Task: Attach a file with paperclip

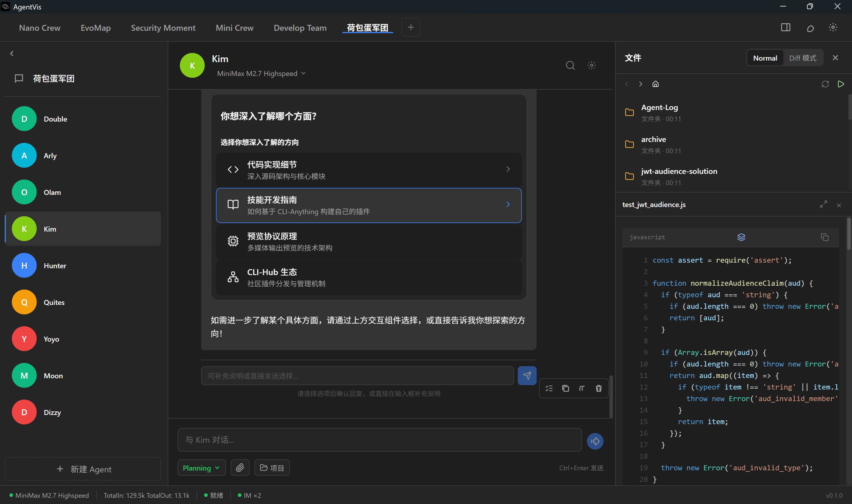Action: point(240,468)
